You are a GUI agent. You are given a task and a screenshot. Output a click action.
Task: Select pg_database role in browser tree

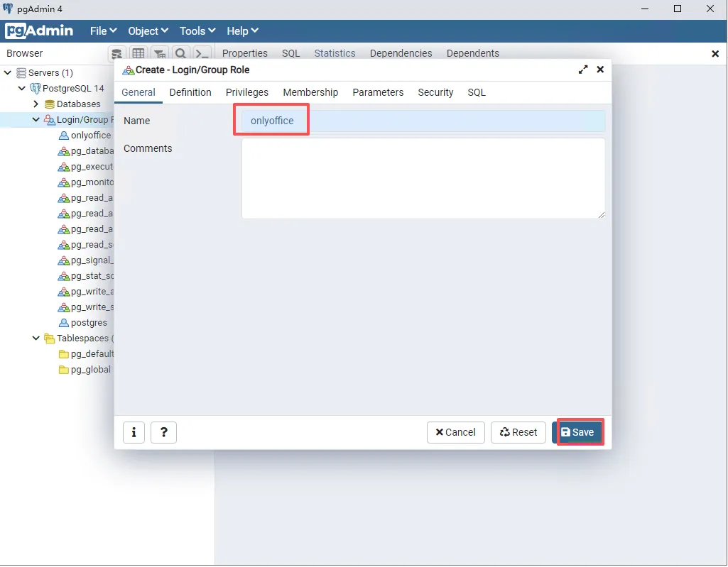click(x=92, y=150)
